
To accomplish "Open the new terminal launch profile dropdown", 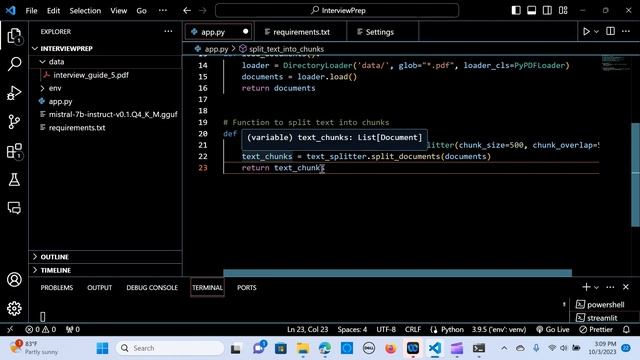I will click(596, 287).
